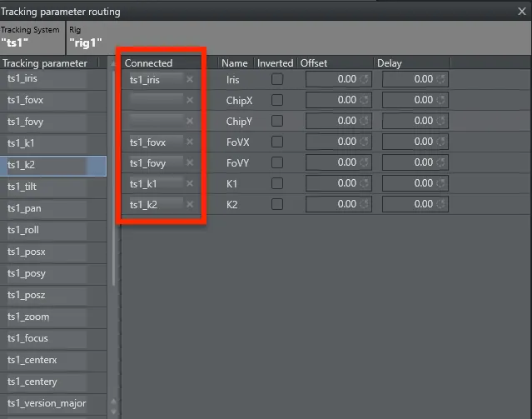The width and height of the screenshot is (532, 419).
Task: Pick the ts1_posy tracking parameter
Action: (x=53, y=274)
